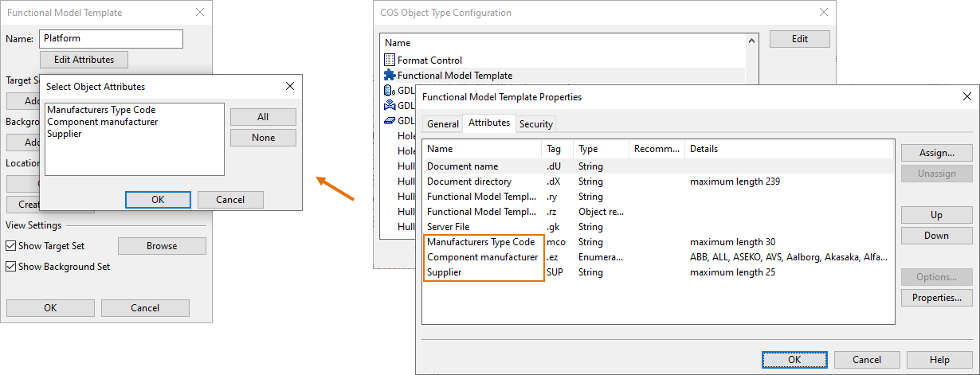Click the Browse button in View Settings
Image resolution: width=980 pixels, height=375 pixels.
[162, 246]
